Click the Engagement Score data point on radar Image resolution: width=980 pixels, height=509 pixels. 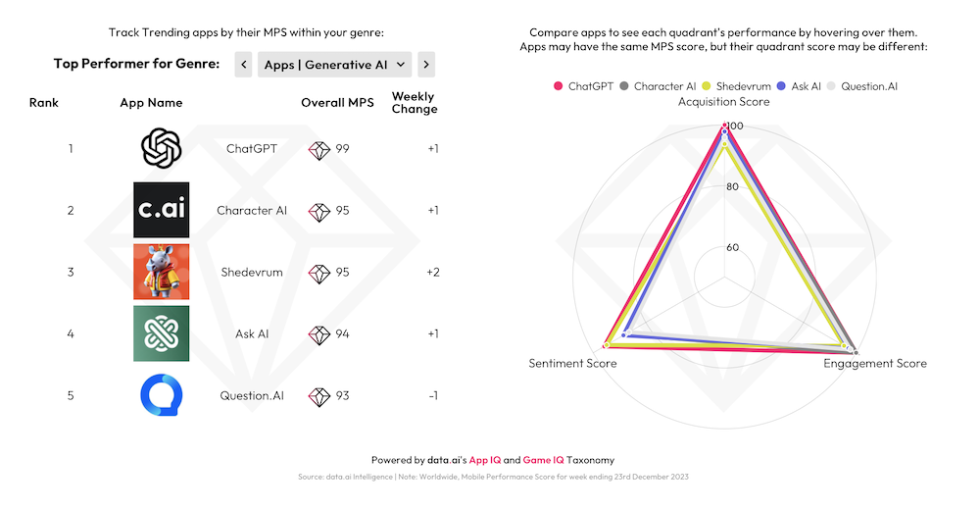point(856,351)
